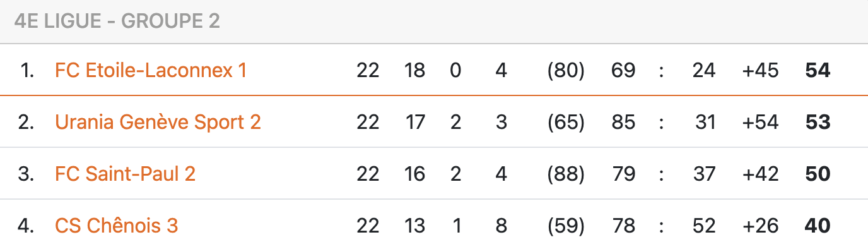Open Urania Genève Sport 2 team link

click(x=158, y=122)
